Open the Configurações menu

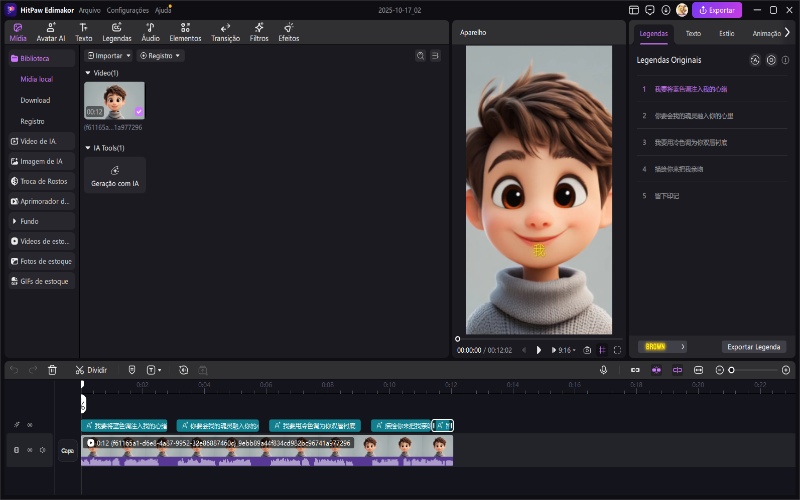point(128,10)
